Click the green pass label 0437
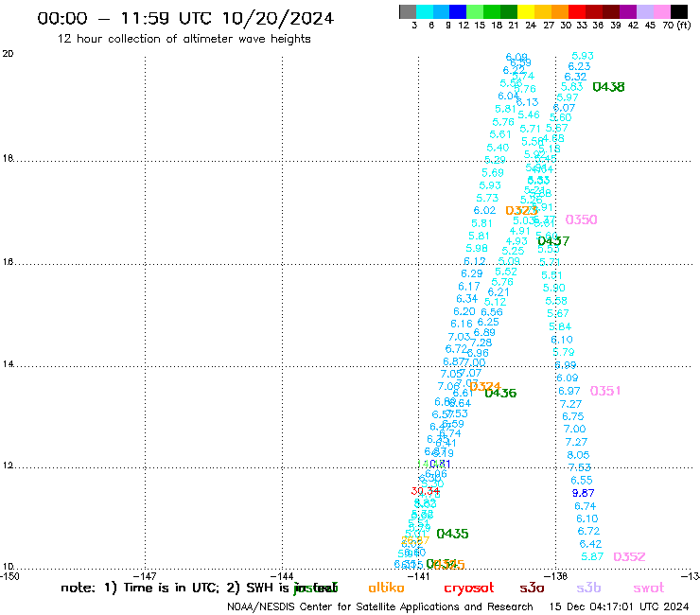This screenshot has height=615, width=700. click(553, 241)
